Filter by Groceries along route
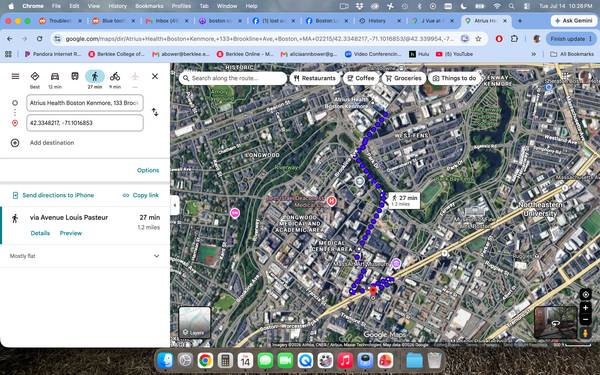Screen dimensions: 600x375 (404, 78)
